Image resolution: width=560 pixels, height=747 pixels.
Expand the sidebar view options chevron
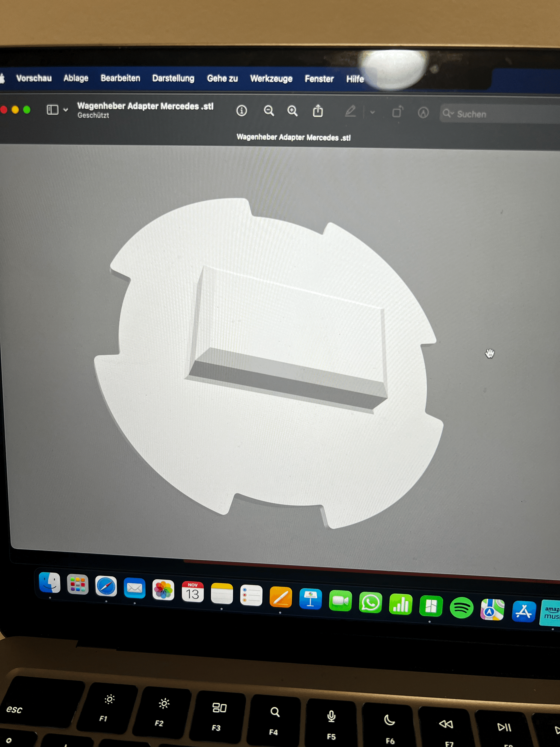click(66, 110)
